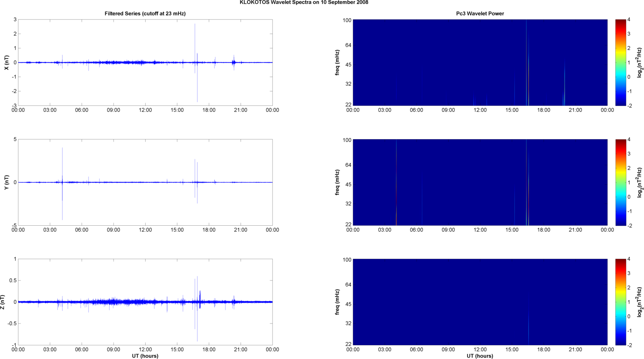
Task: Click the large spike near 17:00 in the X series
Action: coord(197,77)
